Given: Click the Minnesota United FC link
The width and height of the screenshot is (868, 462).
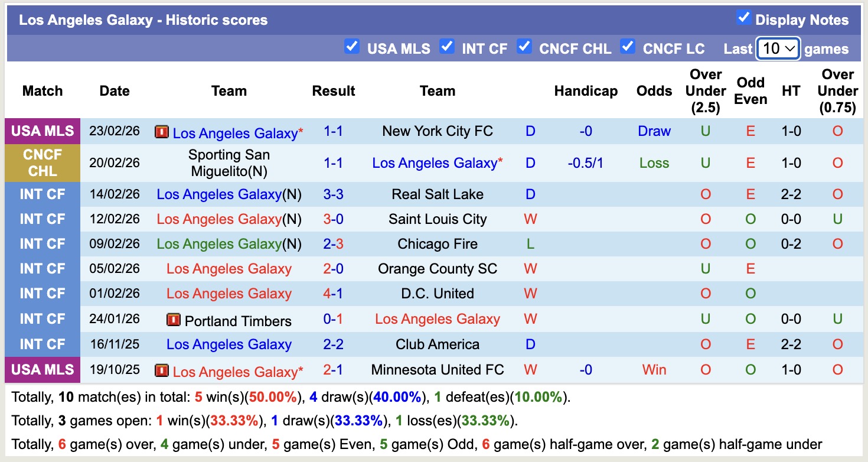Looking at the screenshot, I should (437, 370).
